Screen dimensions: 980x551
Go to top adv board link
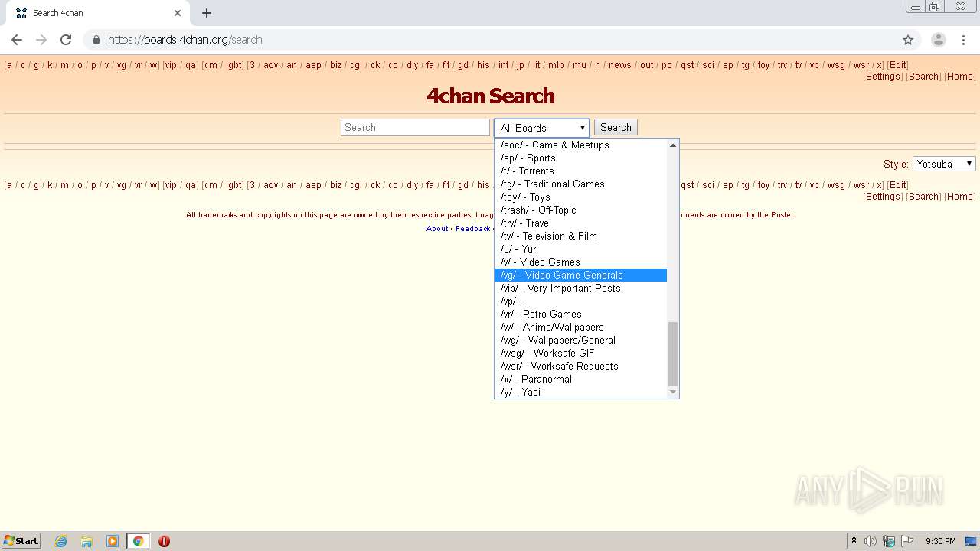271,65
